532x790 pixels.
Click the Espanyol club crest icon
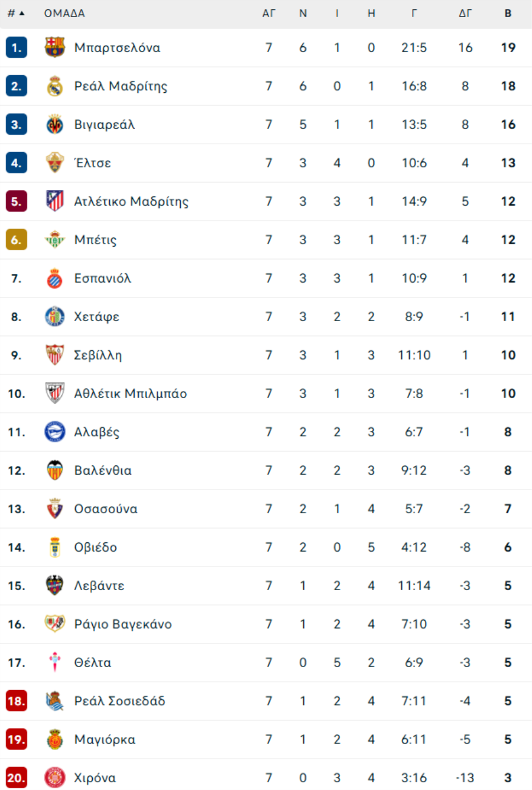pos(55,278)
